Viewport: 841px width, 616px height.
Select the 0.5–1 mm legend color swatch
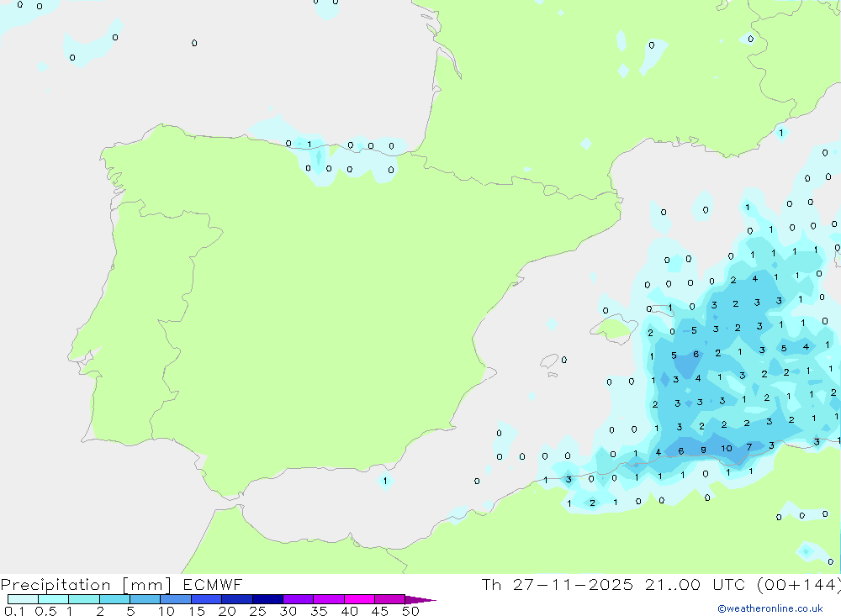coord(54,599)
